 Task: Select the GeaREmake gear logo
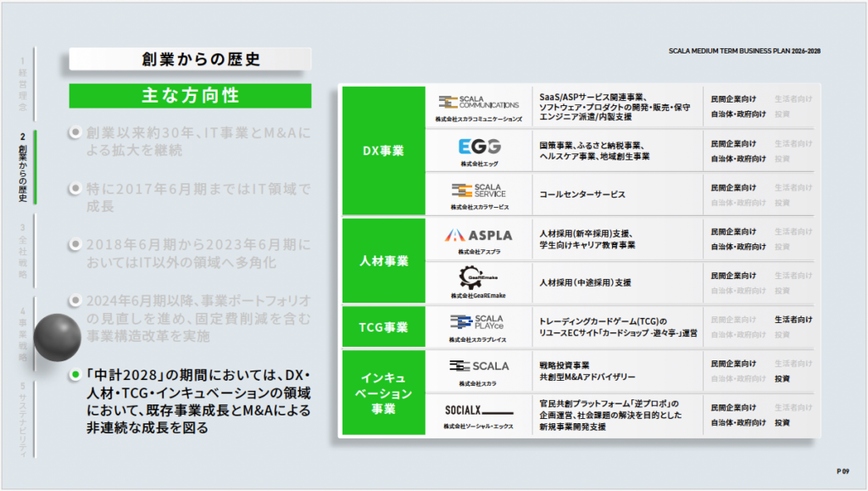coord(479,276)
